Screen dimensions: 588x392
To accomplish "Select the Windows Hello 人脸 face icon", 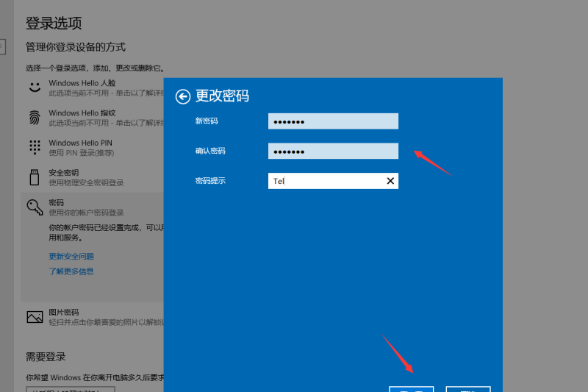I will [35, 88].
